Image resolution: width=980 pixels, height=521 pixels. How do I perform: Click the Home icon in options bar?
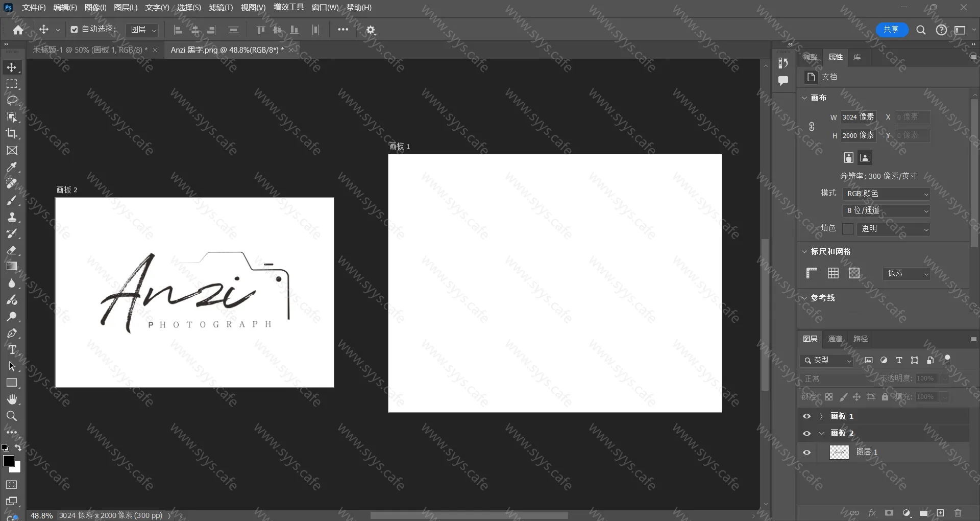(18, 30)
